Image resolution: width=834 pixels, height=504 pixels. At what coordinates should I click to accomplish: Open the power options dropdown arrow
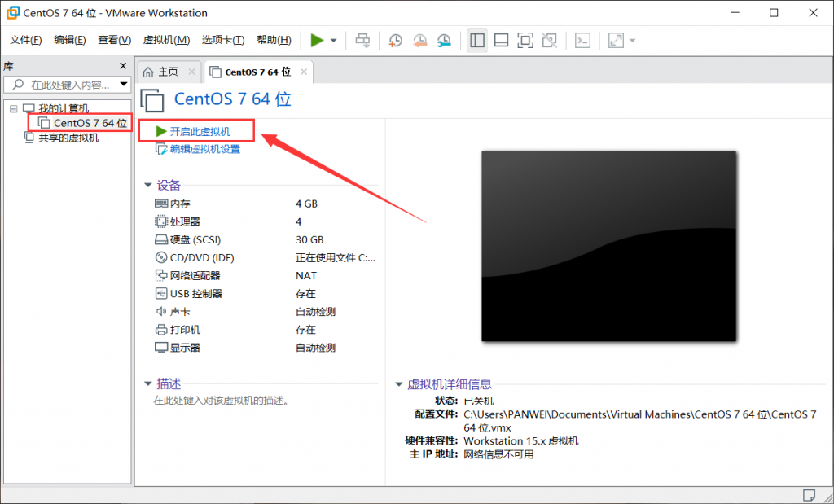(333, 41)
